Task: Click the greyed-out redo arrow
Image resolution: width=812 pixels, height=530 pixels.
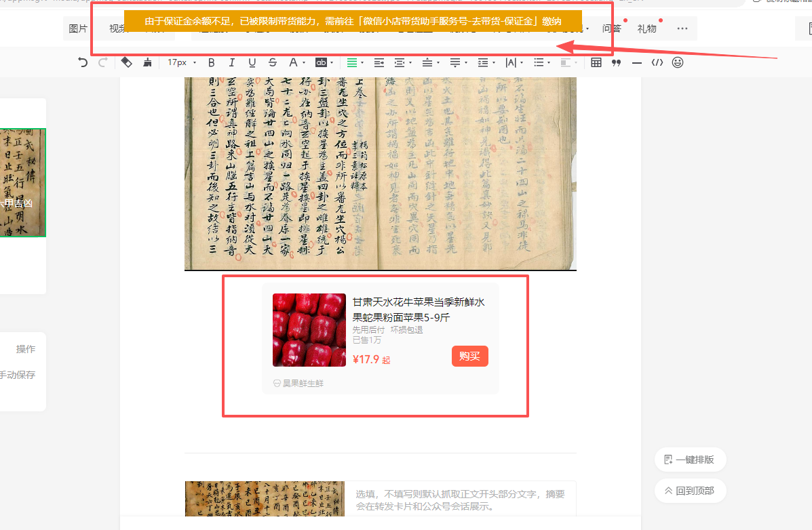Action: [x=102, y=62]
